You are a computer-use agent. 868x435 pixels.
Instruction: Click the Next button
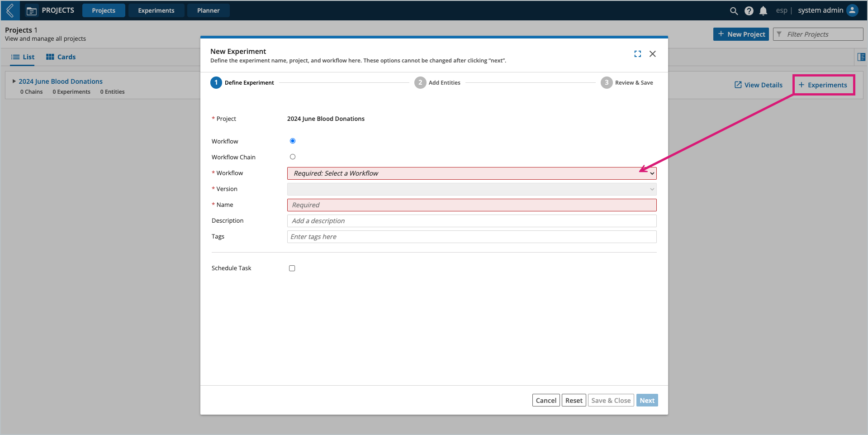[647, 401]
